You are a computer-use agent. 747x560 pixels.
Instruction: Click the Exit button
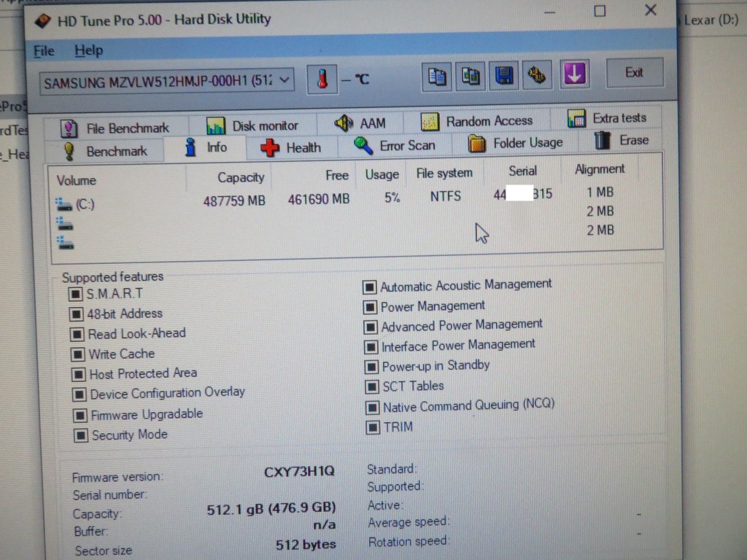tap(634, 72)
